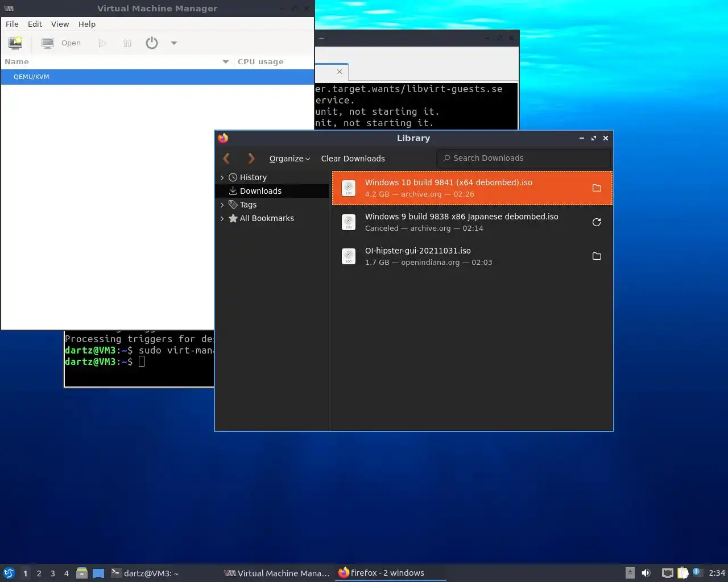Expand the All Bookmarks tree node

point(222,218)
